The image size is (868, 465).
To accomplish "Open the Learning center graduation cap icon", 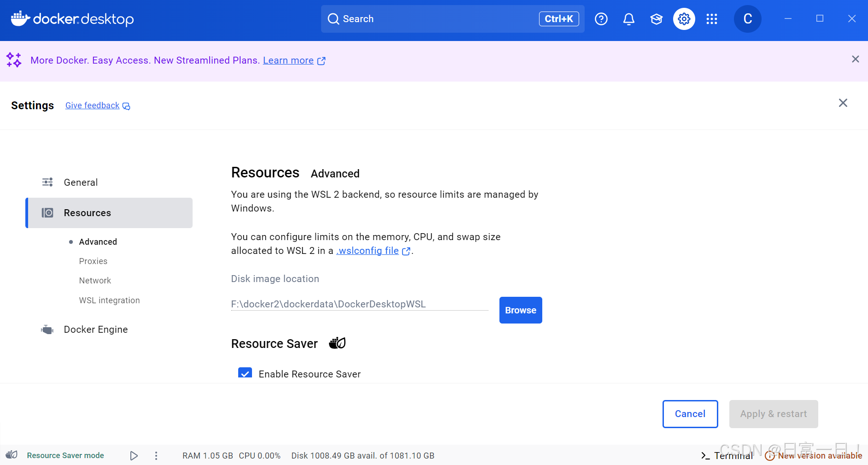I will [656, 19].
